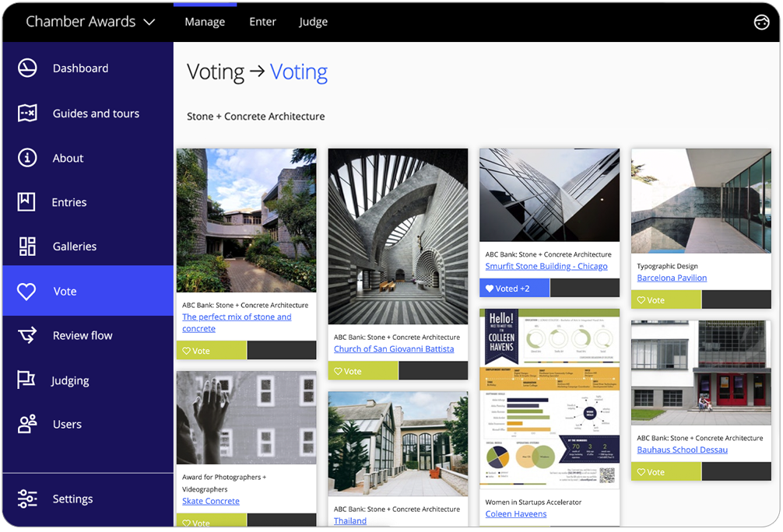The height and width of the screenshot is (532, 783).
Task: Click the Judging flag icon
Action: pos(26,380)
